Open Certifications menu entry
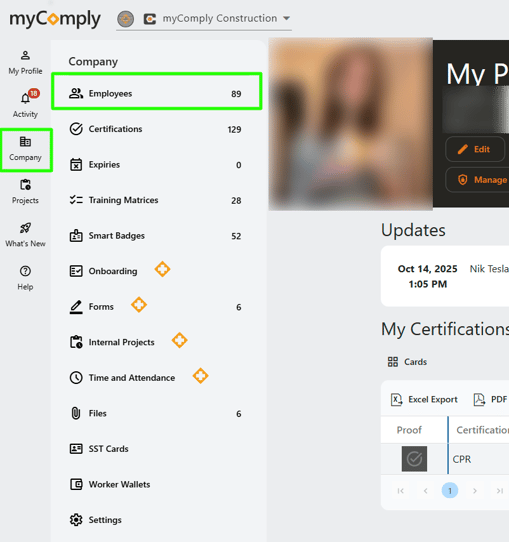This screenshot has height=542, width=509. (157, 129)
